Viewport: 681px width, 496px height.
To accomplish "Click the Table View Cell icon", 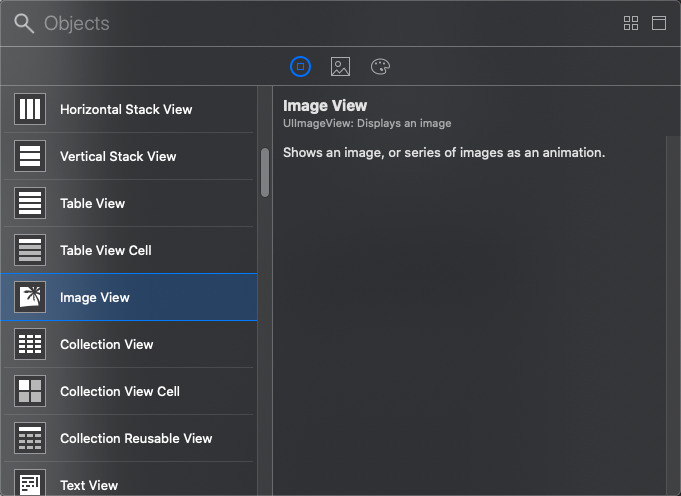I will pyautogui.click(x=30, y=250).
